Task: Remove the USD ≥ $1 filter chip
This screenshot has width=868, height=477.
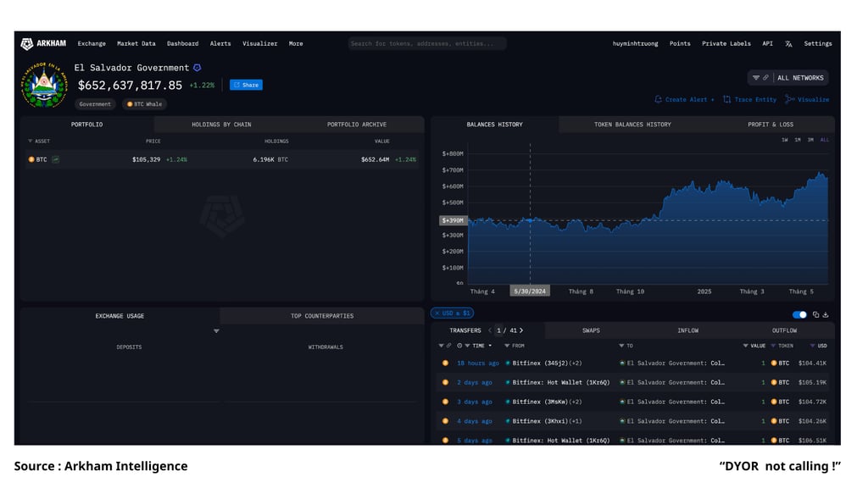Action: (437, 313)
